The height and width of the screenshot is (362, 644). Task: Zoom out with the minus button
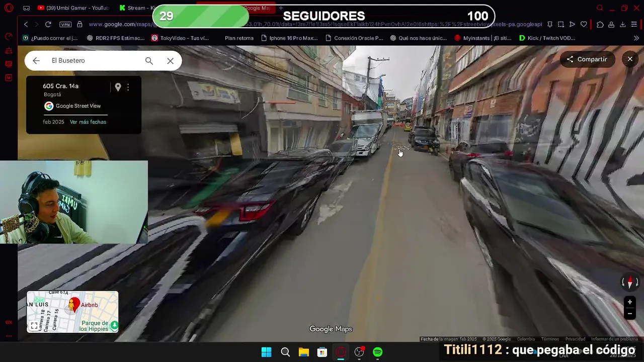[629, 314]
